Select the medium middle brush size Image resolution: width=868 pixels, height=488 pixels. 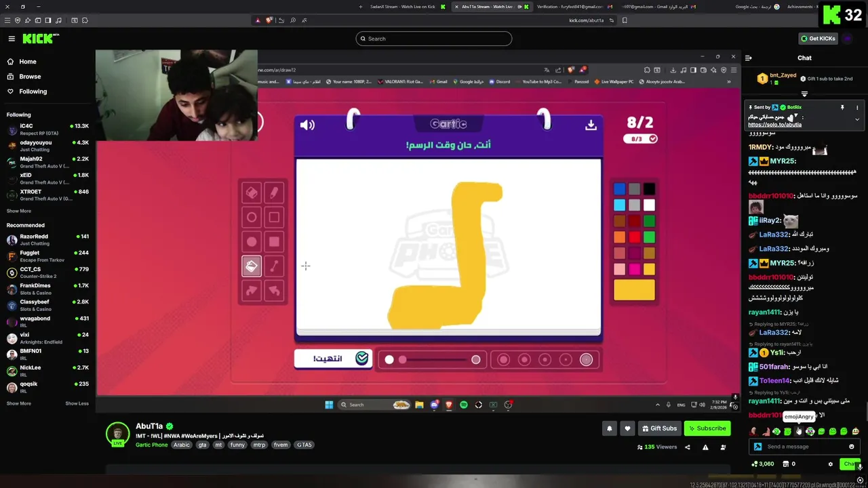[545, 360]
